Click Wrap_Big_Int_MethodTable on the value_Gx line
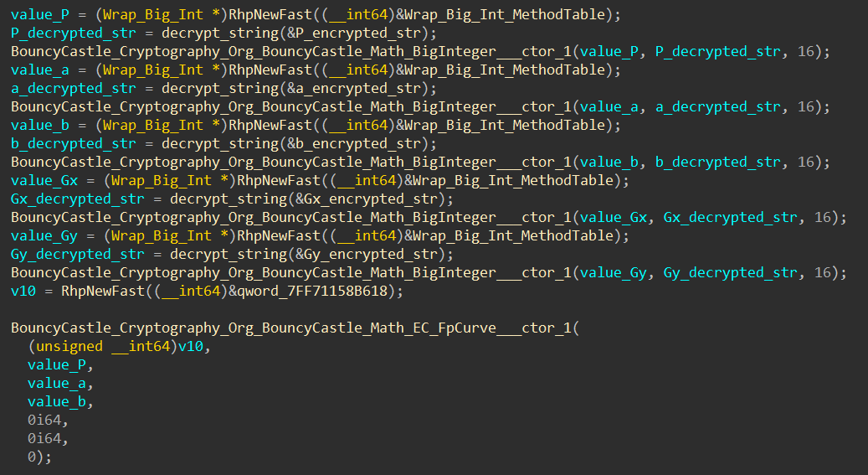This screenshot has width=868, height=475. pos(513,181)
